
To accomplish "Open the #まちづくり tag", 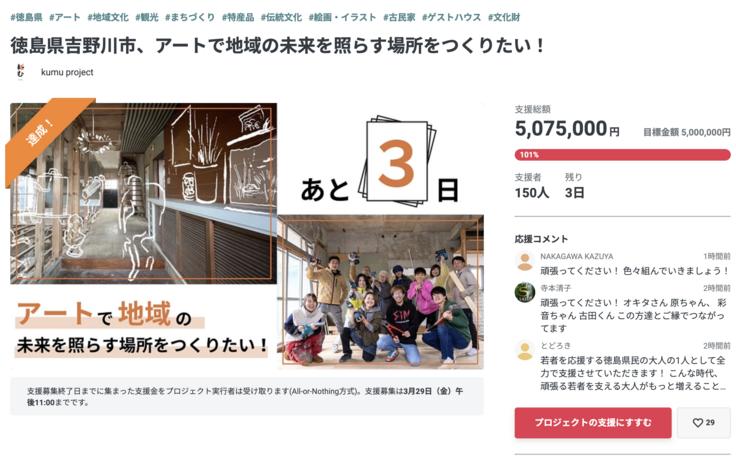I will [x=190, y=17].
